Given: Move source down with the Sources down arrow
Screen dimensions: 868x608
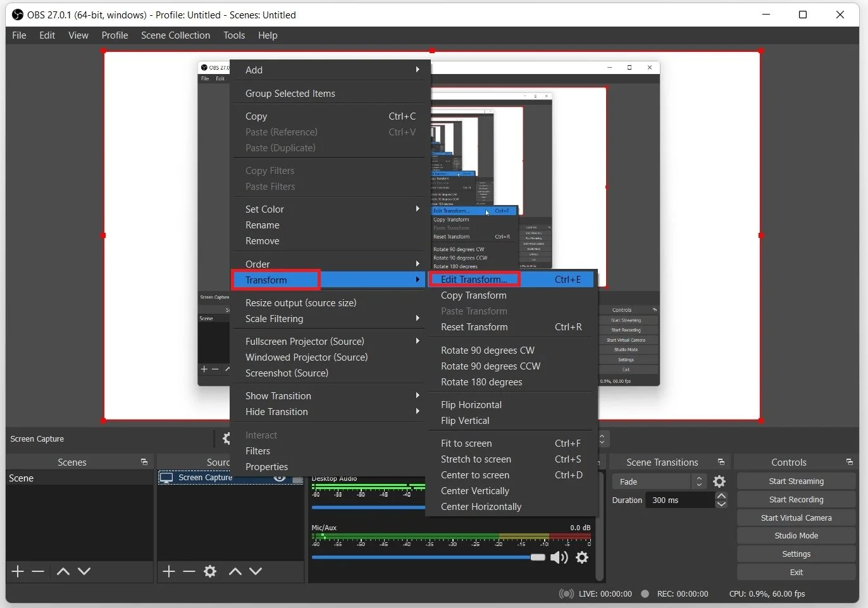Looking at the screenshot, I should tap(256, 571).
